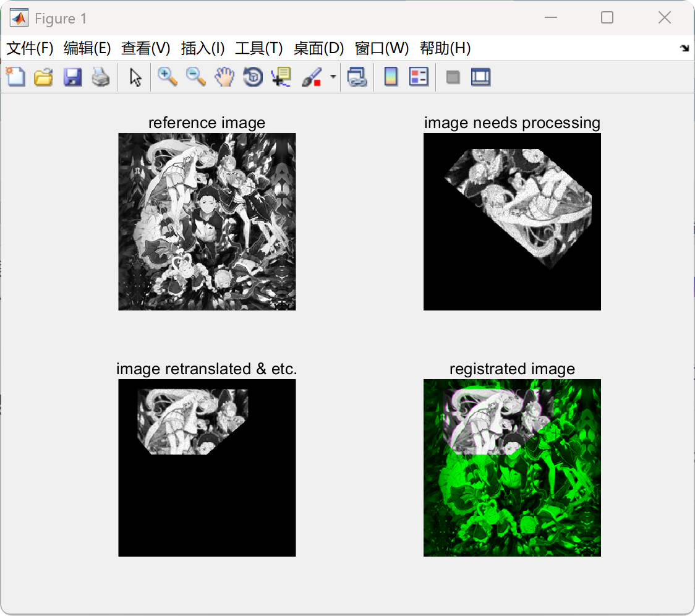695x616 pixels.
Task: Open the 帮助(H) menu
Action: (445, 48)
